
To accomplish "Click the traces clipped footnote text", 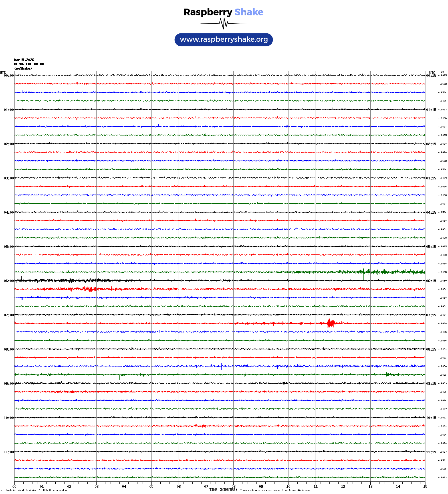I will 275,490.
